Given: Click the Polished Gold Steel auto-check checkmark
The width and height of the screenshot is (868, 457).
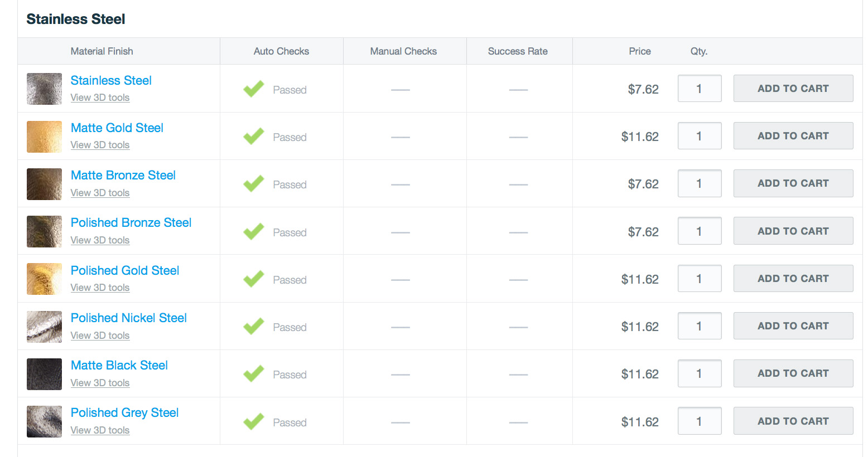Looking at the screenshot, I should click(x=254, y=279).
